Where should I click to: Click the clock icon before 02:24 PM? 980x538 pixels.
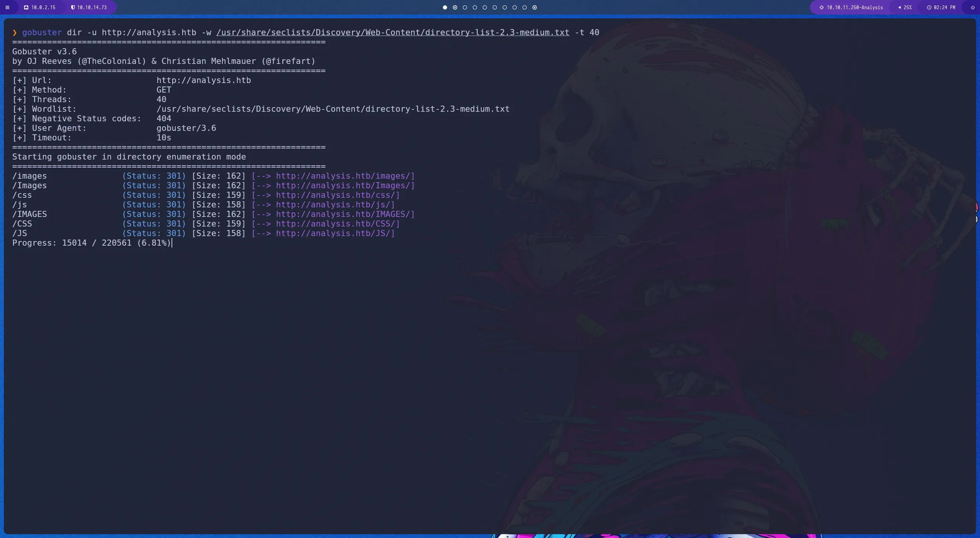(929, 7)
